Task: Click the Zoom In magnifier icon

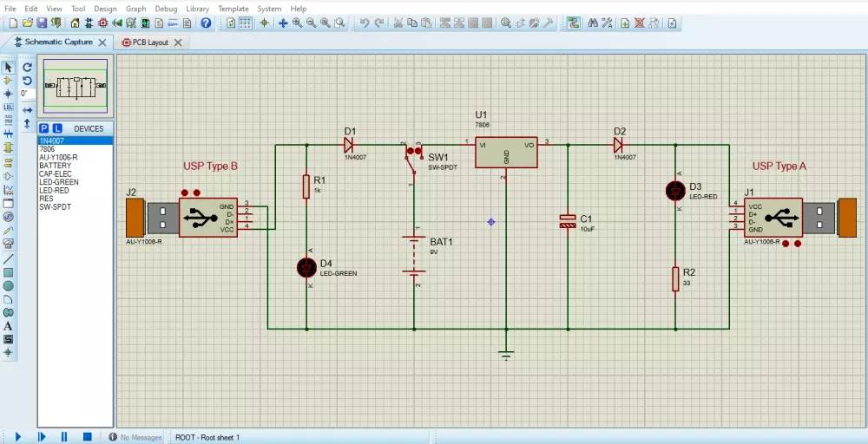Action: [297, 23]
